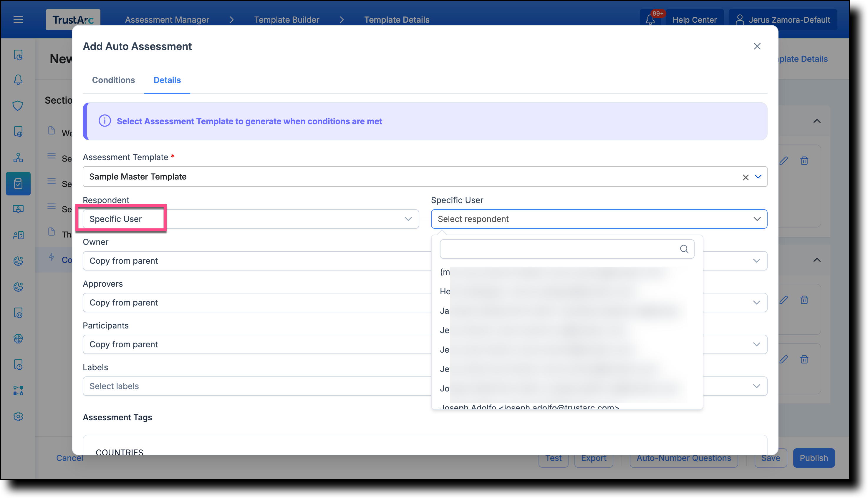Click the middle pencil edit icon behind dialog

pos(783,300)
